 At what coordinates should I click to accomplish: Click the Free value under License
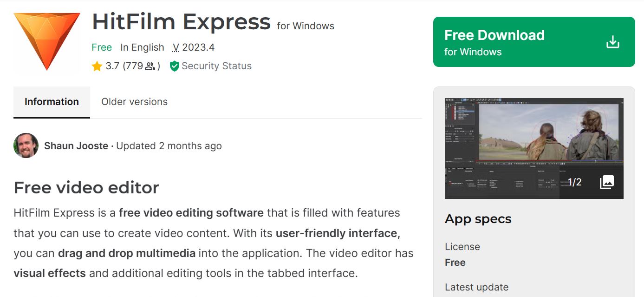[455, 263]
